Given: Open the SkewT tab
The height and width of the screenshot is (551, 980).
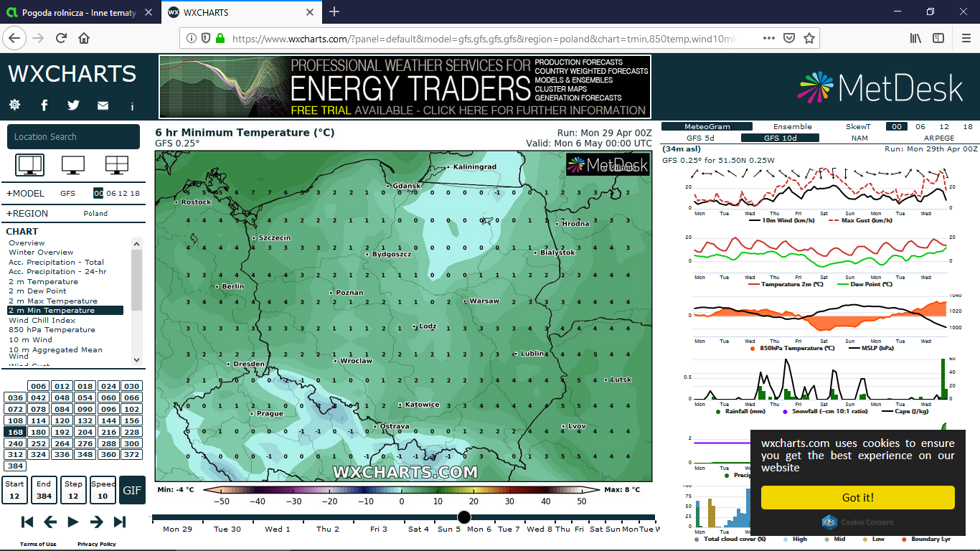Looking at the screenshot, I should click(858, 126).
